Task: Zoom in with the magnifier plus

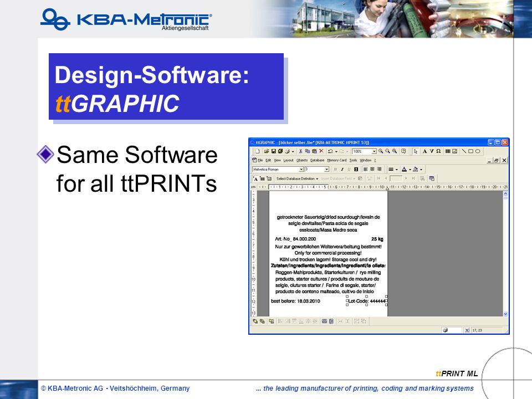Action: click(x=381, y=151)
